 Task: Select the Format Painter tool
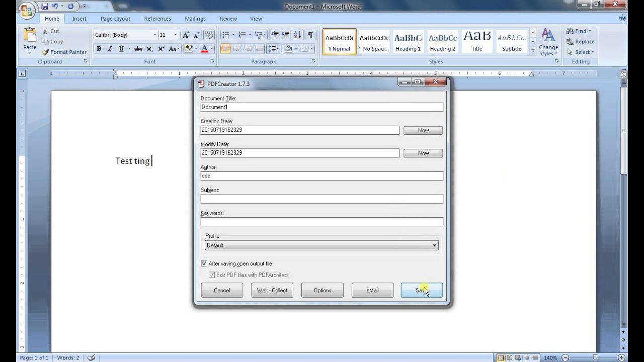point(64,52)
